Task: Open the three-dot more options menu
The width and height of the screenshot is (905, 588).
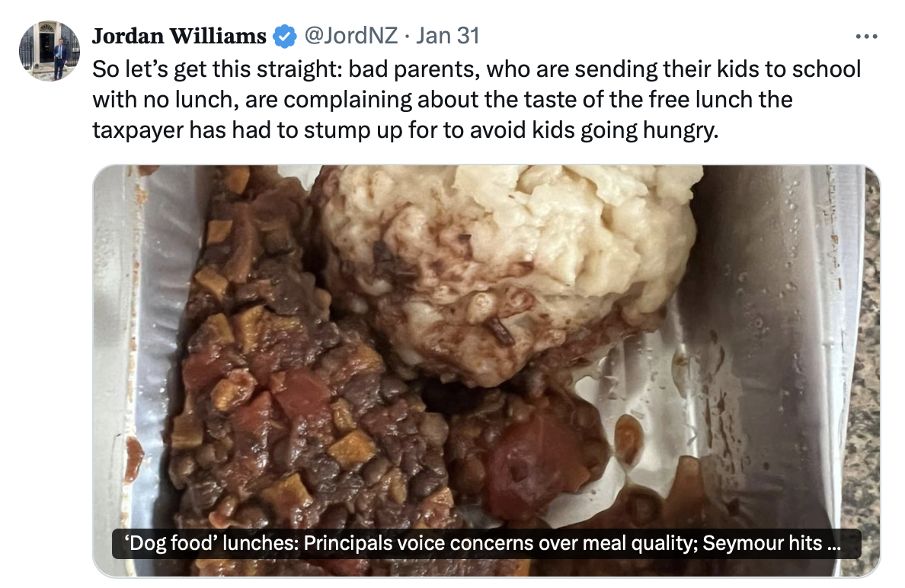Action: click(866, 37)
